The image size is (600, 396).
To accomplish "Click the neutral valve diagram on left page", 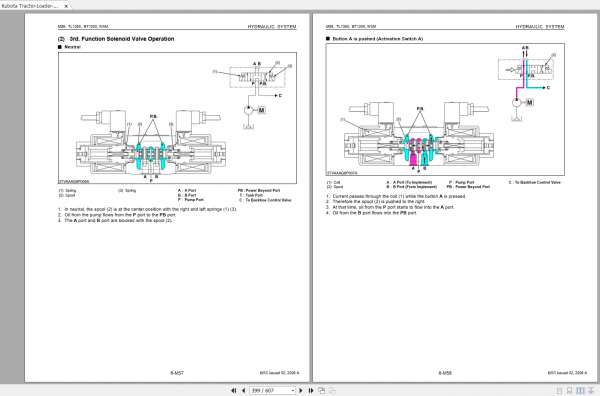I will click(177, 118).
